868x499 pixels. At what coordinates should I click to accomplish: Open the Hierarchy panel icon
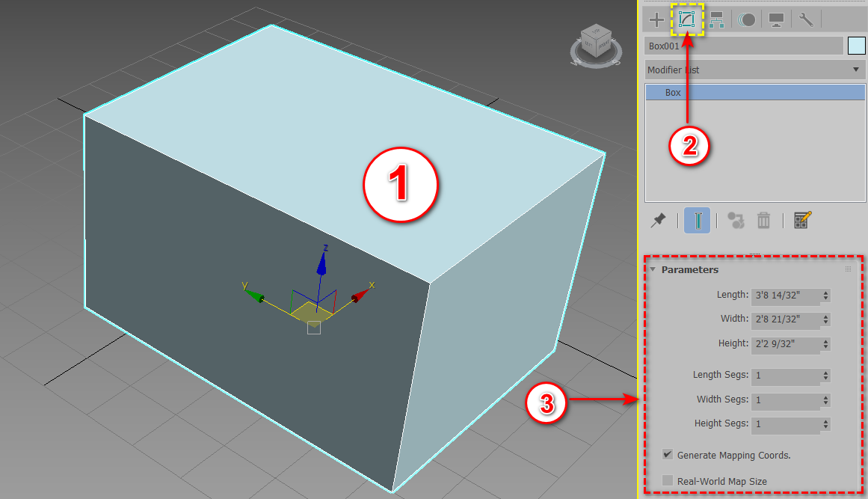[716, 19]
